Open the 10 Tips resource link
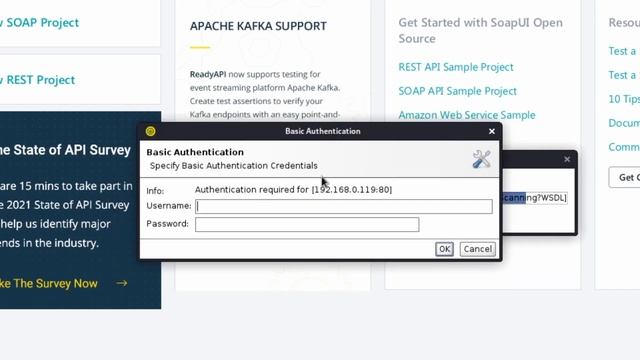Viewport: 640px width, 360px height. (x=624, y=99)
